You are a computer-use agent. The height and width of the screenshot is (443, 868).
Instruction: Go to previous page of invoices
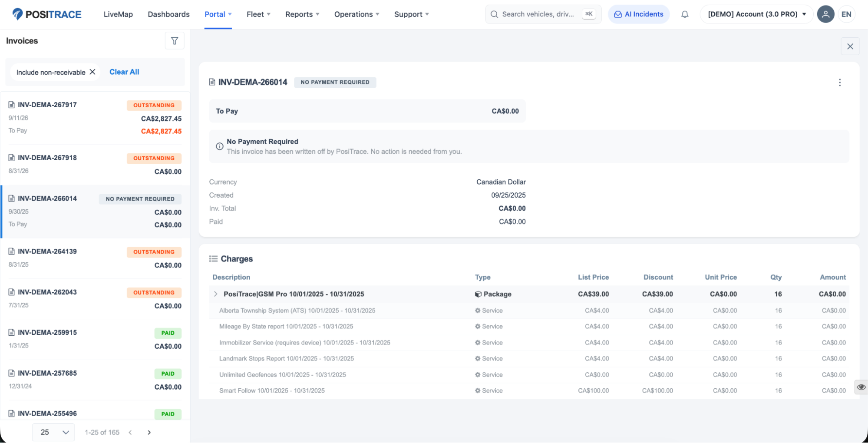pyautogui.click(x=130, y=433)
